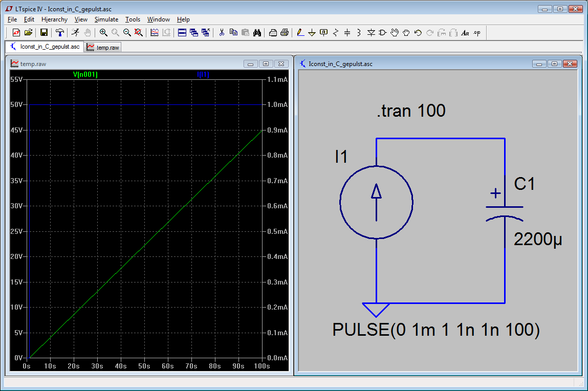
Task: Run simulation with running man icon
Action: (x=75, y=33)
